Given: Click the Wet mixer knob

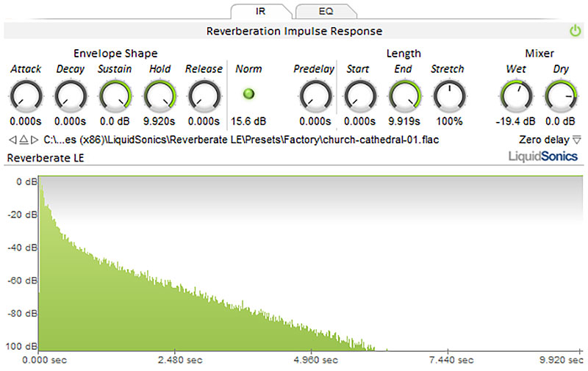Looking at the screenshot, I should [x=516, y=96].
